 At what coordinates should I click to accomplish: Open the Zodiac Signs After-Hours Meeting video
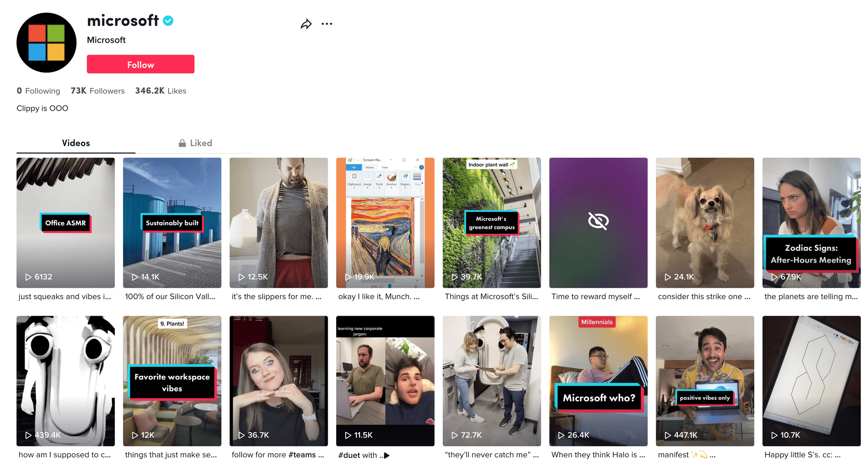pyautogui.click(x=811, y=222)
